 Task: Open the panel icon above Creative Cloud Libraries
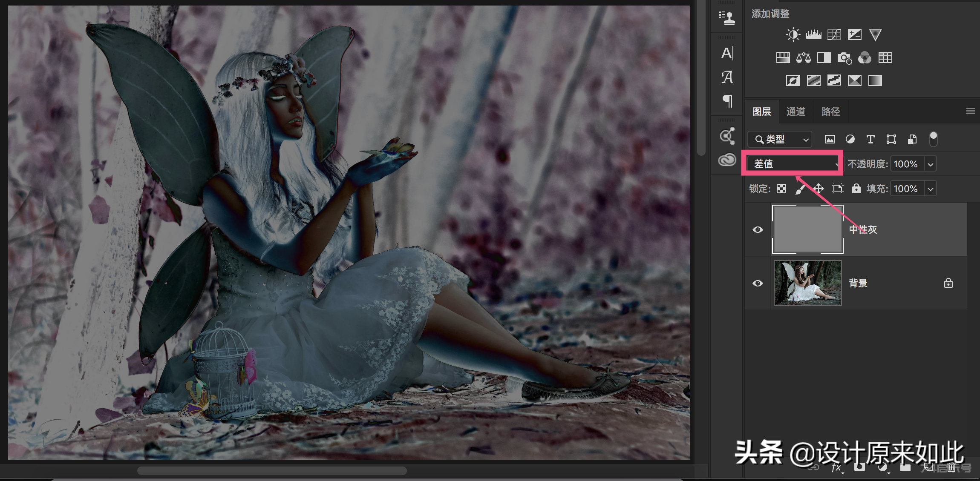(727, 136)
